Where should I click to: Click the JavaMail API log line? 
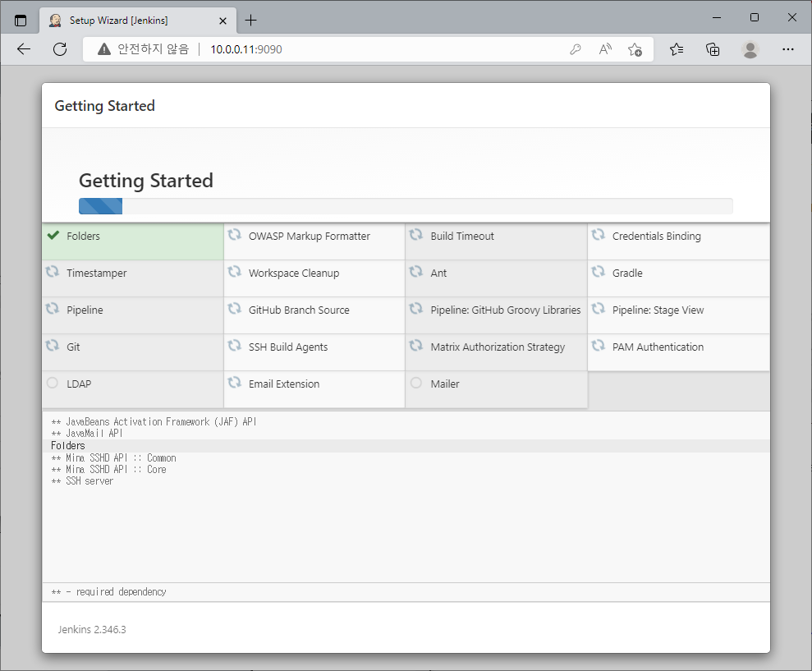coord(86,433)
